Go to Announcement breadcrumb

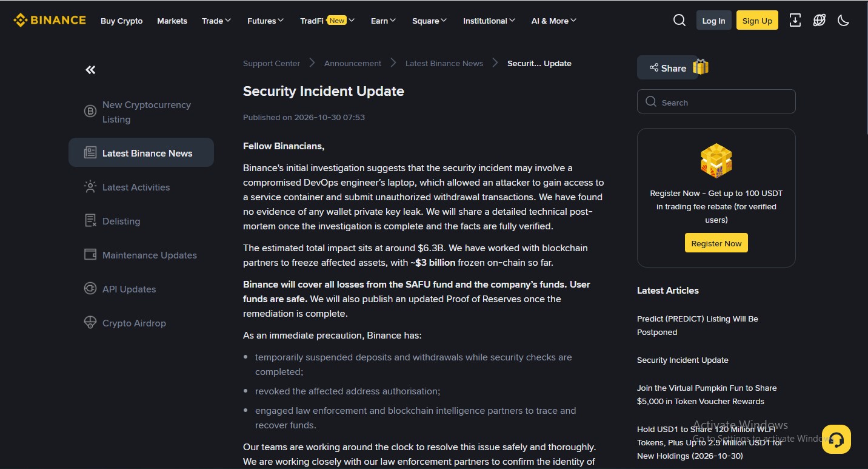tap(353, 63)
